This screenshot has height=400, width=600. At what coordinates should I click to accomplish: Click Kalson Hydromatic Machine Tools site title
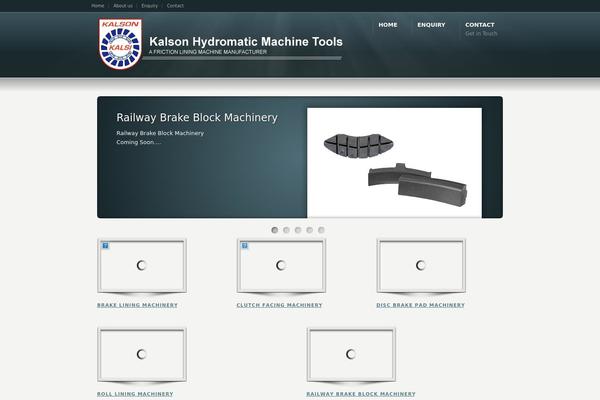tap(246, 41)
